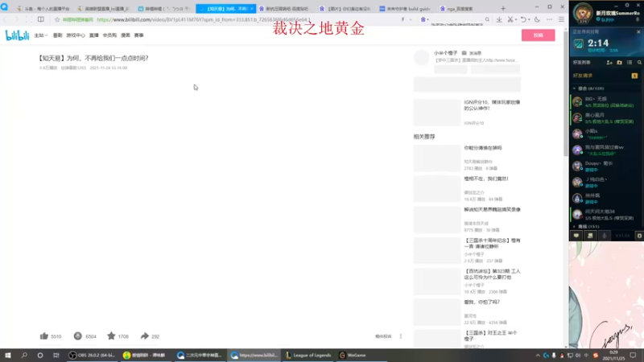Create a new friend folder in League client
This screenshot has height=362, width=644.
[x=619, y=63]
